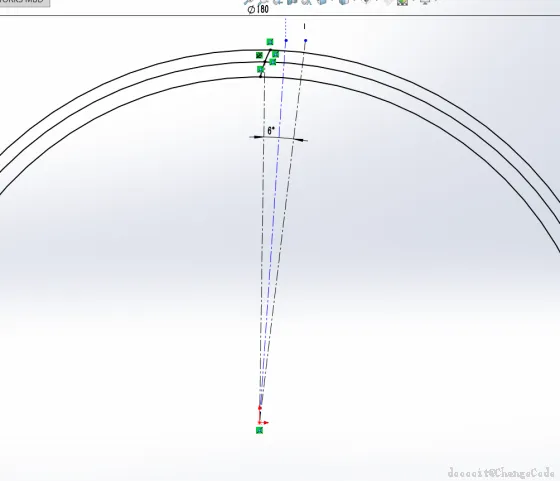Click the Zoom to Fit magnifier icon
The height and width of the screenshot is (481, 560).
pyautogui.click(x=249, y=2)
